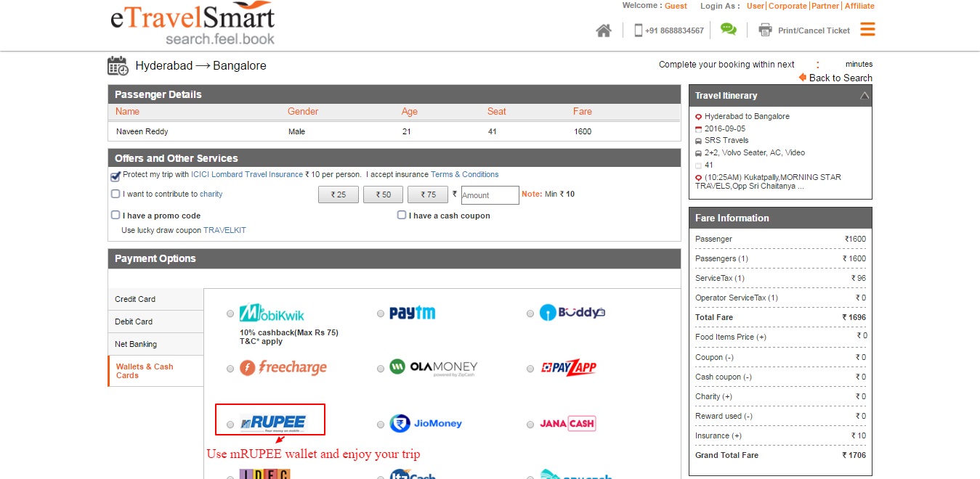Screen dimensions: 980x479
Task: Click the Print/Cancel Ticket link
Action: [814, 30]
